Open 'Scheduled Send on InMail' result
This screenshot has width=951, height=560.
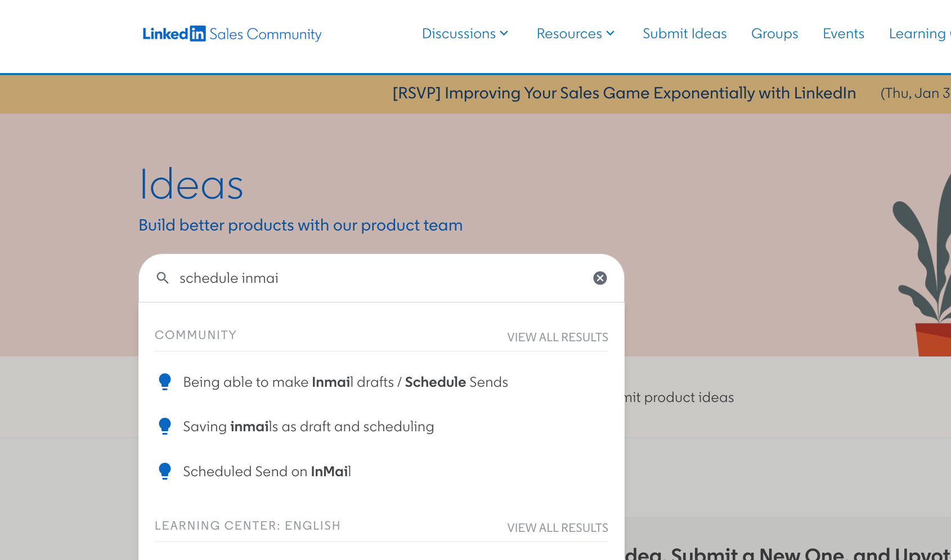[267, 471]
